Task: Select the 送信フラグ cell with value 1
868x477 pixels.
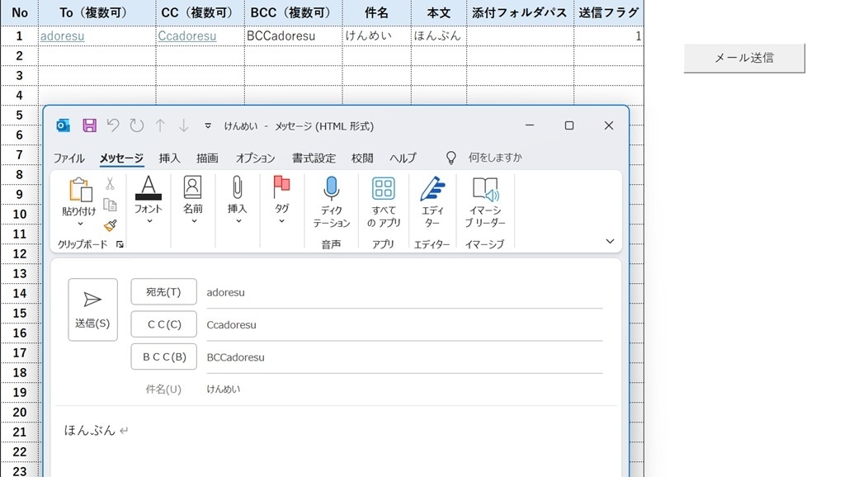Action: [608, 36]
